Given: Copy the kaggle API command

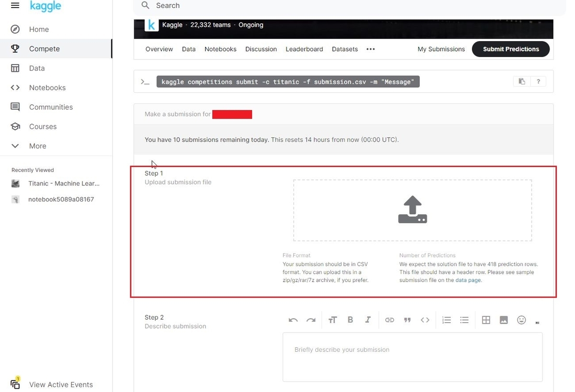Looking at the screenshot, I should 522,82.
